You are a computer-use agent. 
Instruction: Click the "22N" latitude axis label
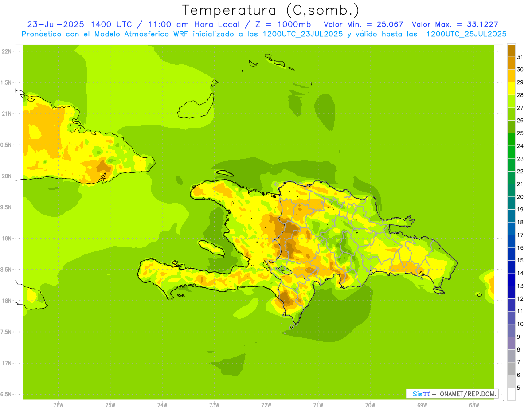click(x=7, y=51)
